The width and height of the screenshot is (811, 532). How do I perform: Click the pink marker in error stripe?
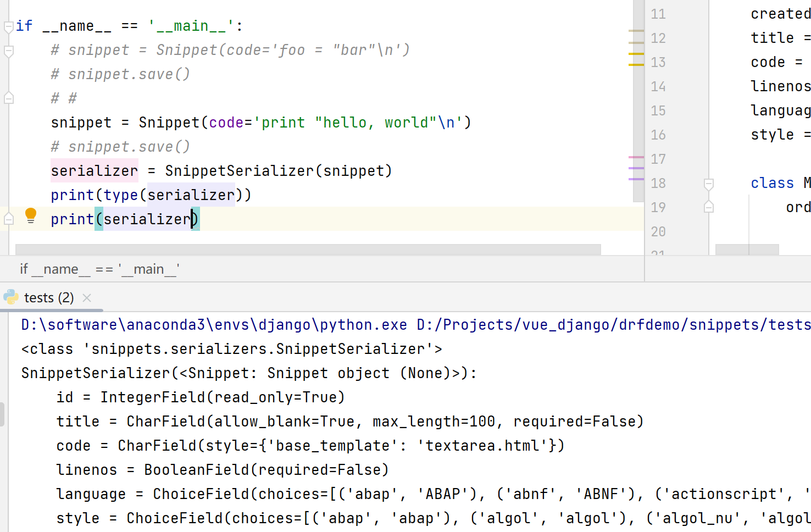tap(636, 157)
